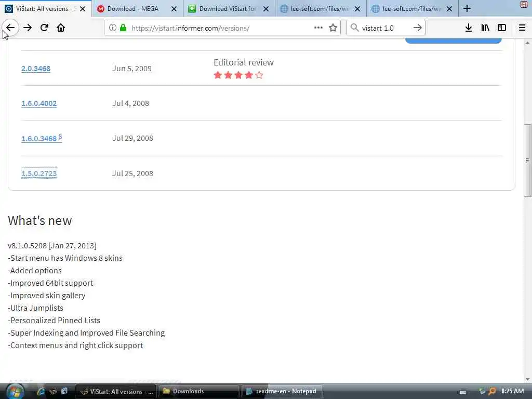Click the page vertical scrollbar thumb
This screenshot has width=532, height=399.
(527, 160)
